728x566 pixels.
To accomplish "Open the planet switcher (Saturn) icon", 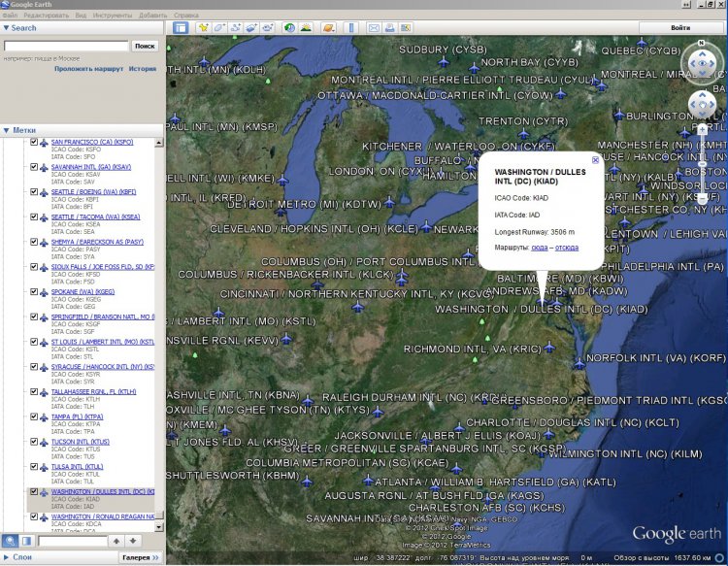I will (328, 28).
